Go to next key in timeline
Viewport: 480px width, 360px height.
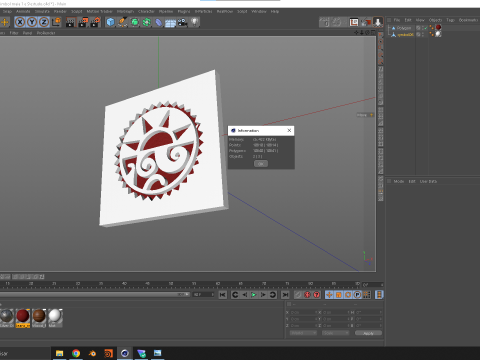pyautogui.click(x=273, y=295)
